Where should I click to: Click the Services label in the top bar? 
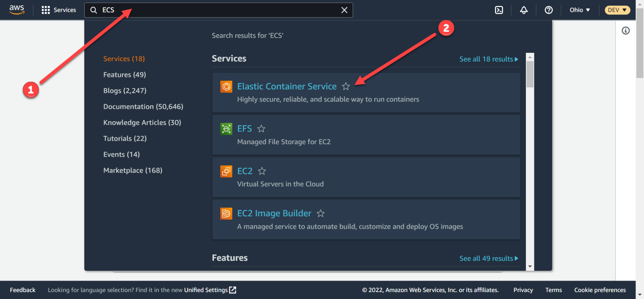[x=65, y=10]
